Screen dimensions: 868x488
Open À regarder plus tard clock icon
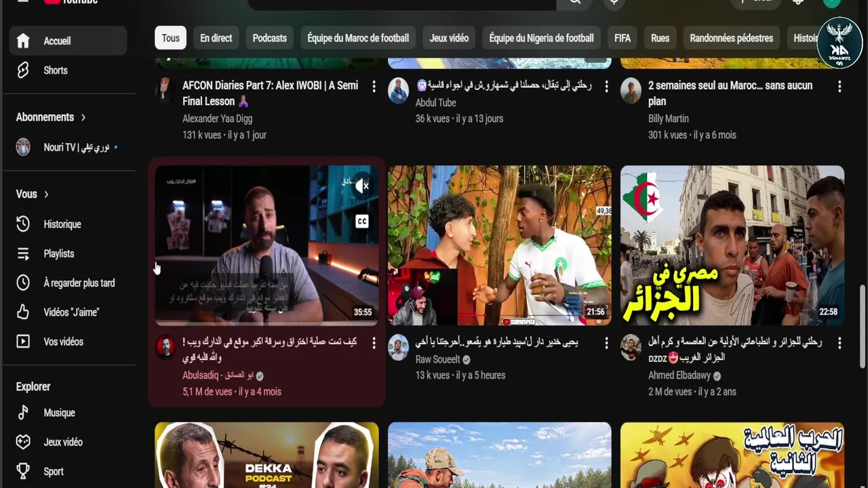click(23, 283)
